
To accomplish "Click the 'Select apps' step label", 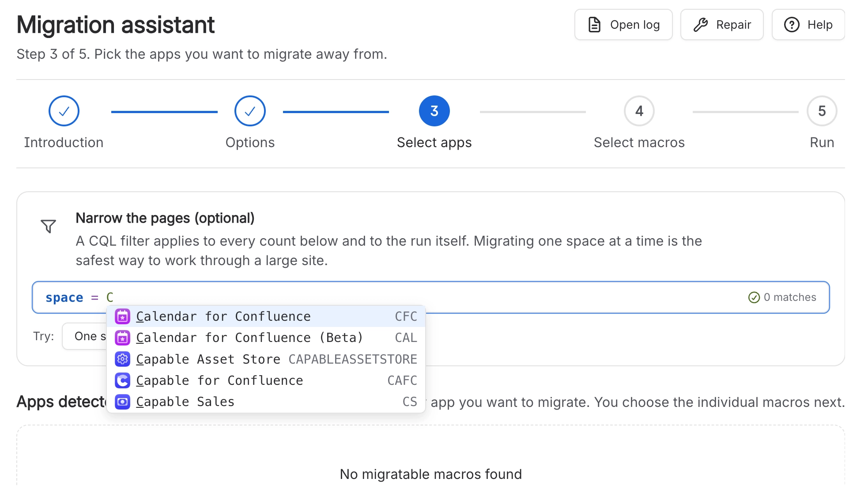I will tap(434, 142).
